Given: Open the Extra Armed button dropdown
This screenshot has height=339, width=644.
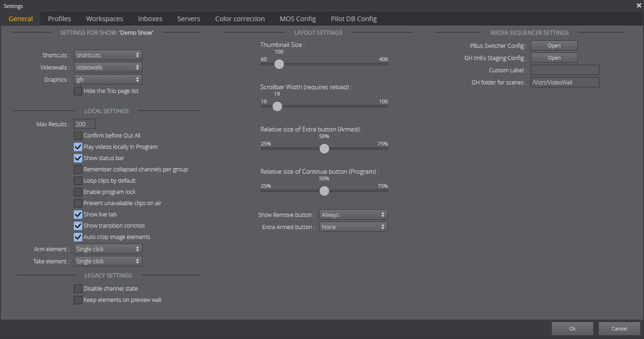Looking at the screenshot, I should coord(353,227).
